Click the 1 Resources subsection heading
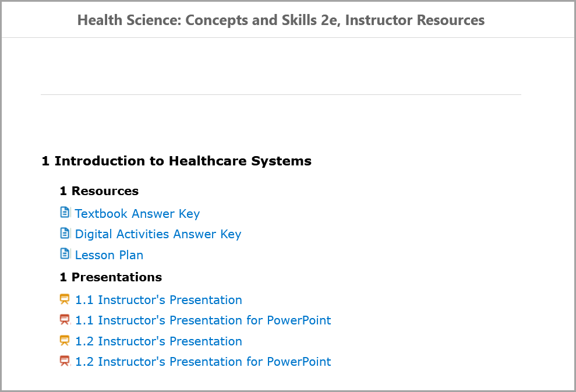The image size is (576, 392). coord(99,191)
